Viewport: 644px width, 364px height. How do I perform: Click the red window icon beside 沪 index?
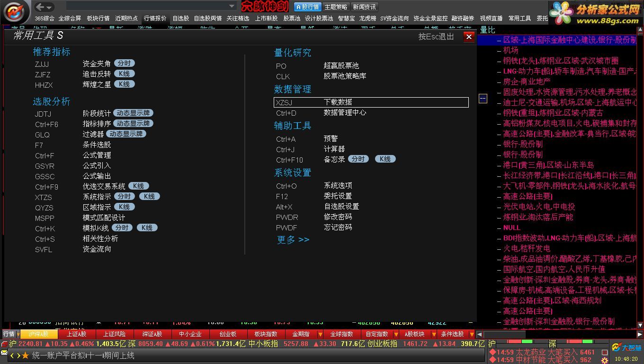4,344
